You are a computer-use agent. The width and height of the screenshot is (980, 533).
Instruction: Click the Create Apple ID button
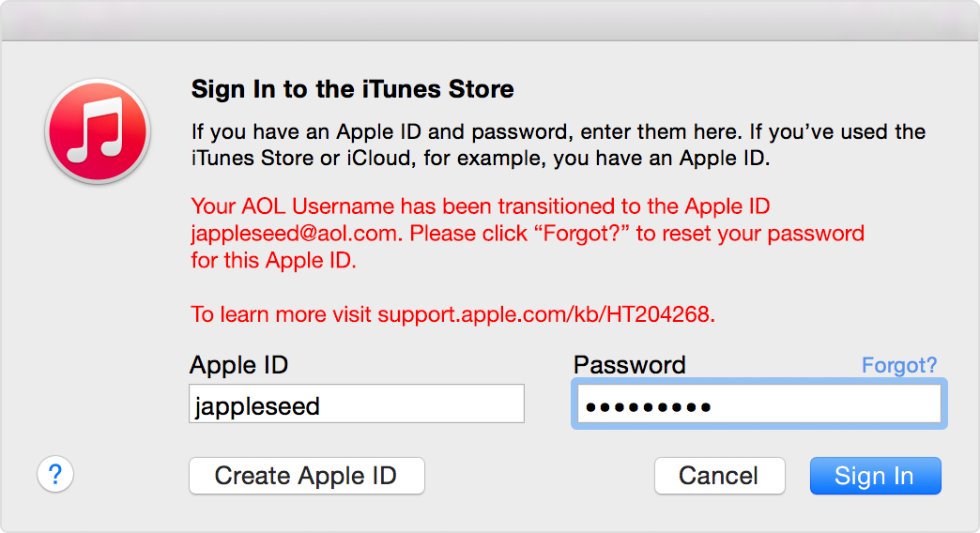307,476
